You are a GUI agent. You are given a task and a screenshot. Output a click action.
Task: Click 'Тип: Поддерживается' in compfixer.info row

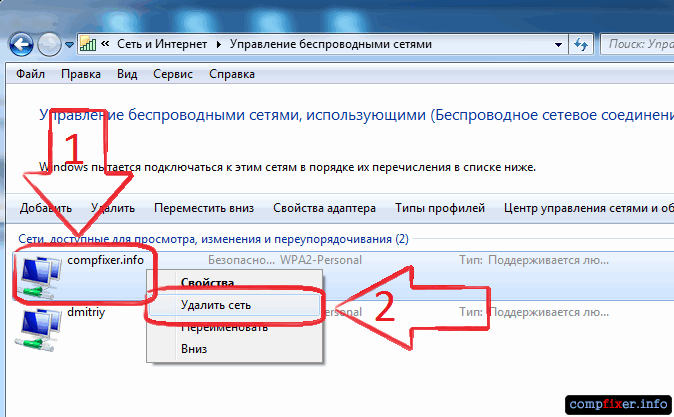(534, 260)
